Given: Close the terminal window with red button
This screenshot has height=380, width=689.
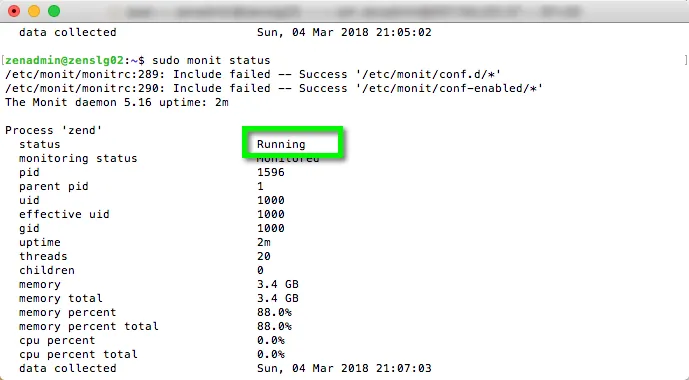Looking at the screenshot, I should [x=14, y=11].
